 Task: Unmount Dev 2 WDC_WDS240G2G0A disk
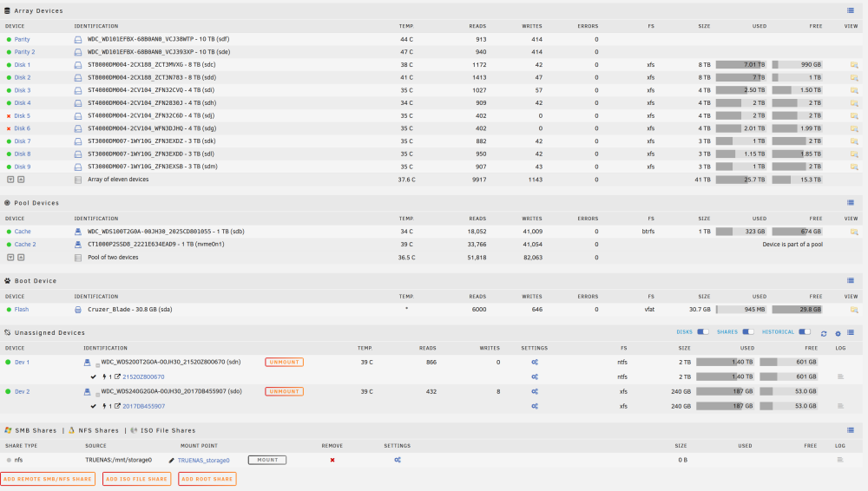tap(284, 391)
